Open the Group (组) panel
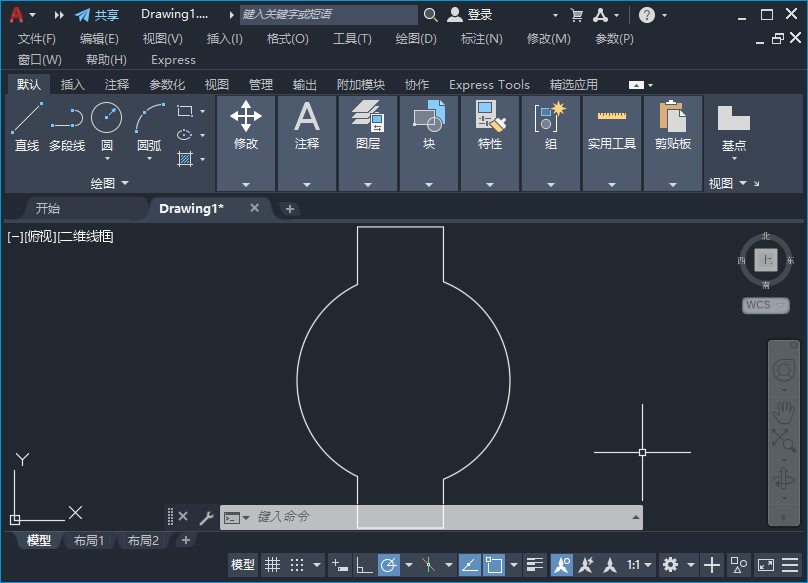Image resolution: width=808 pixels, height=583 pixels. pos(551,143)
